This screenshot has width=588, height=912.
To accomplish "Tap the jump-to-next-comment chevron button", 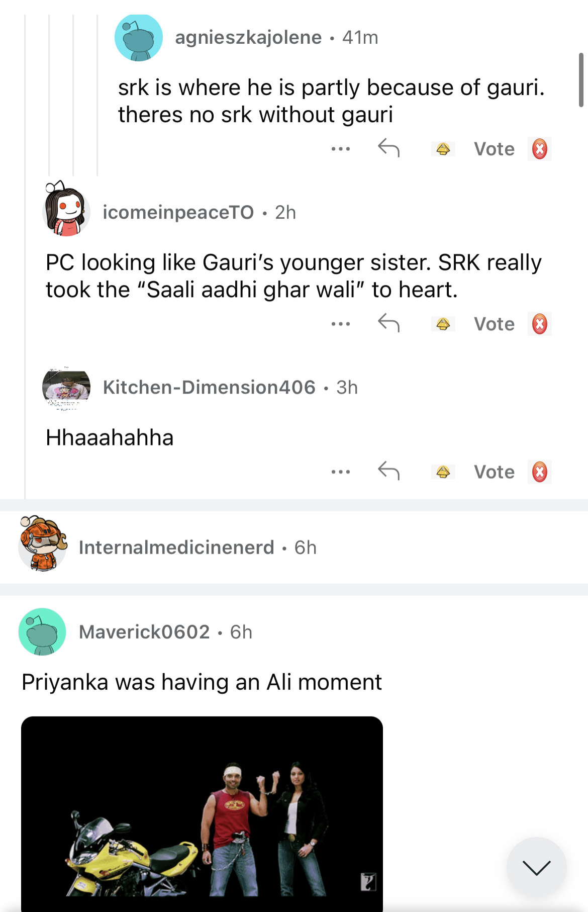I will pyautogui.click(x=536, y=867).
